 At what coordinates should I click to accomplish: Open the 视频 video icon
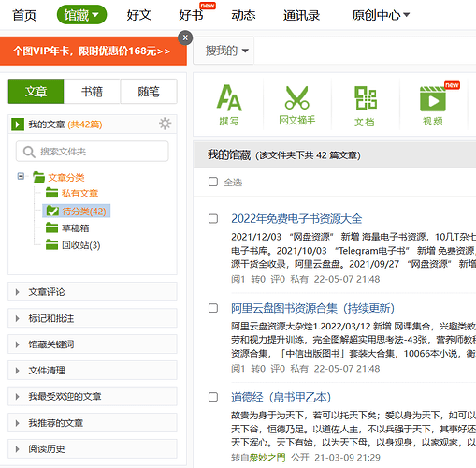tap(433, 106)
